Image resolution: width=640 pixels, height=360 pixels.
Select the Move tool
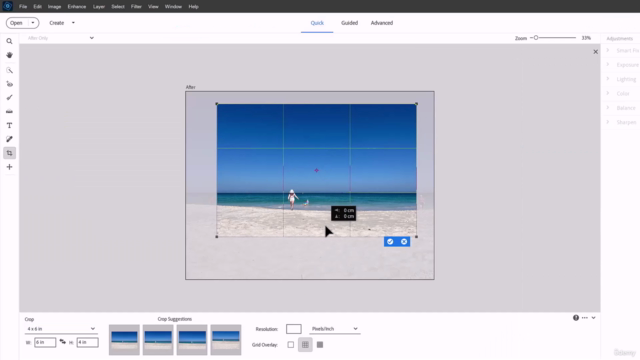[x=9, y=167]
